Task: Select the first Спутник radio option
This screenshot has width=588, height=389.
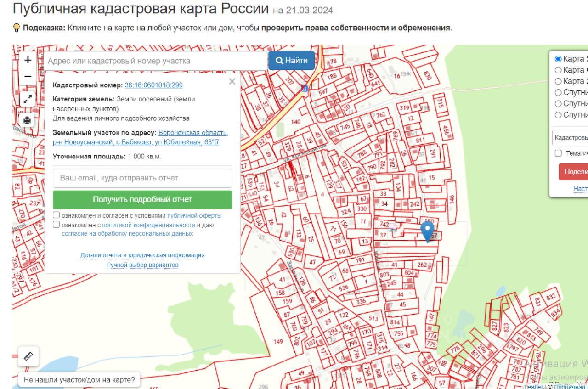Action: pyautogui.click(x=558, y=92)
